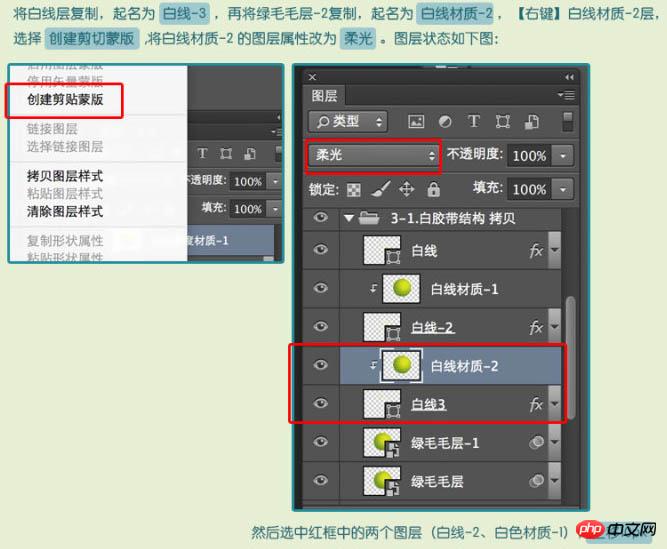Click the 绿毛毛层-1 layer thumbnail
The image size is (667, 549).
point(382,442)
